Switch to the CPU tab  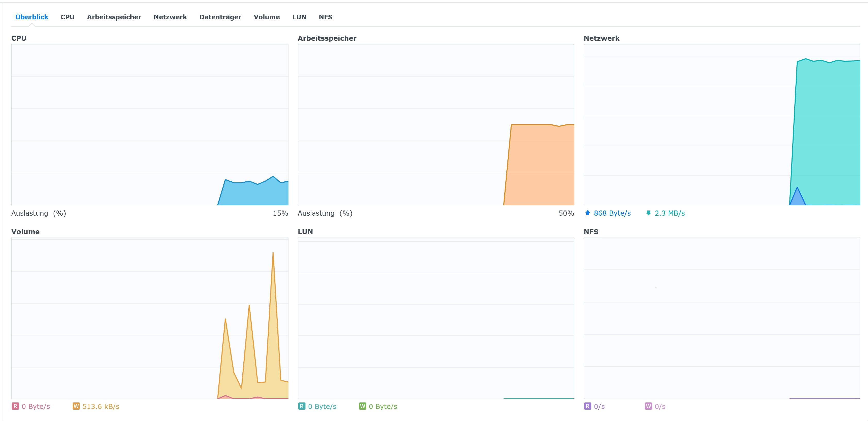67,17
